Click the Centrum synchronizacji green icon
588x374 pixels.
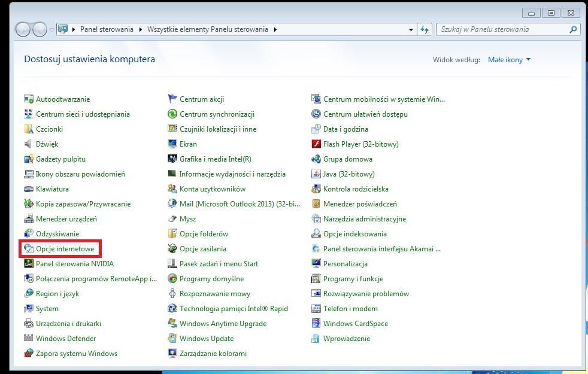tap(172, 114)
